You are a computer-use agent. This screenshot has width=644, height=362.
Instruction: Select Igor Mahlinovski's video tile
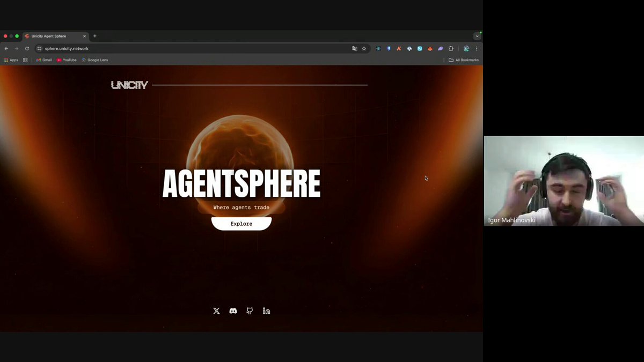coord(563,181)
